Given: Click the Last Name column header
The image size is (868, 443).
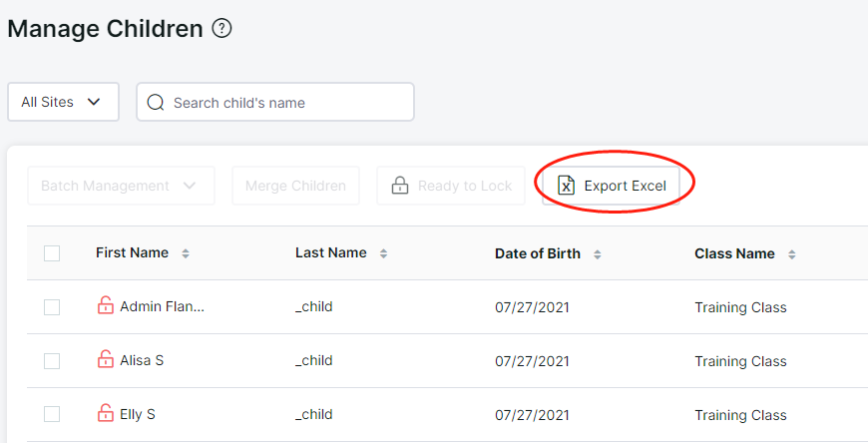Looking at the screenshot, I should 331,252.
